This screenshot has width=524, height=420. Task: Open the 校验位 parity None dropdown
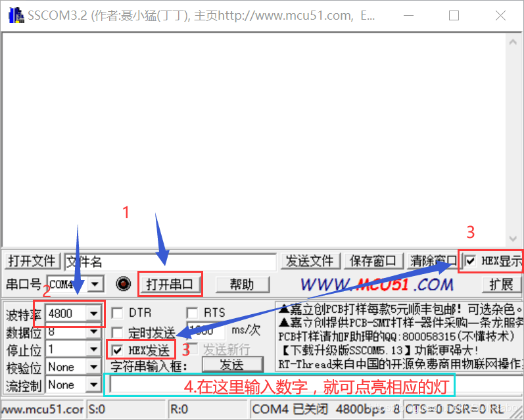(93, 367)
